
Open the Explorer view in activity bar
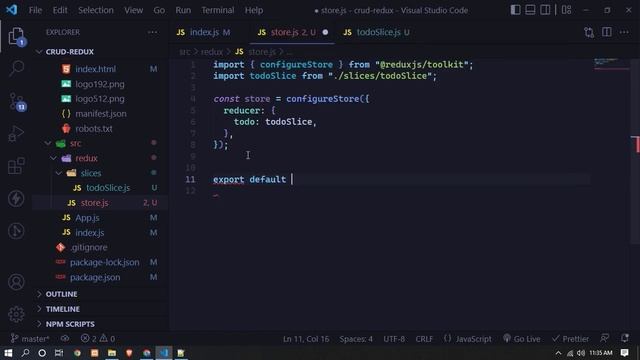(x=16, y=36)
